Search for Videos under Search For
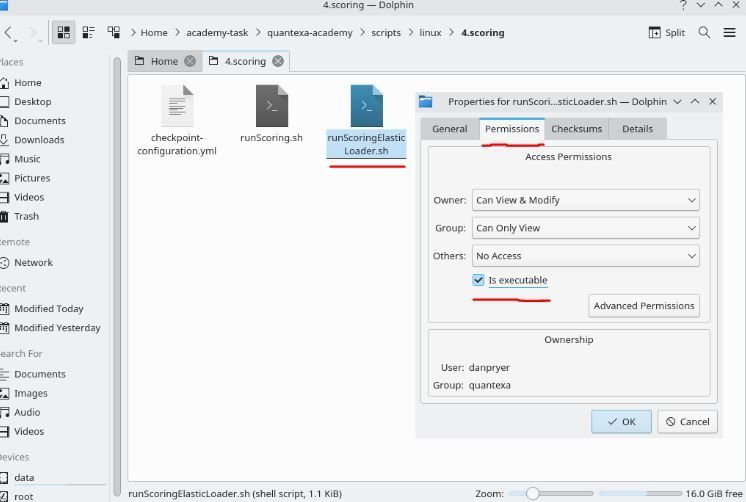This screenshot has height=502, width=746. (x=29, y=431)
